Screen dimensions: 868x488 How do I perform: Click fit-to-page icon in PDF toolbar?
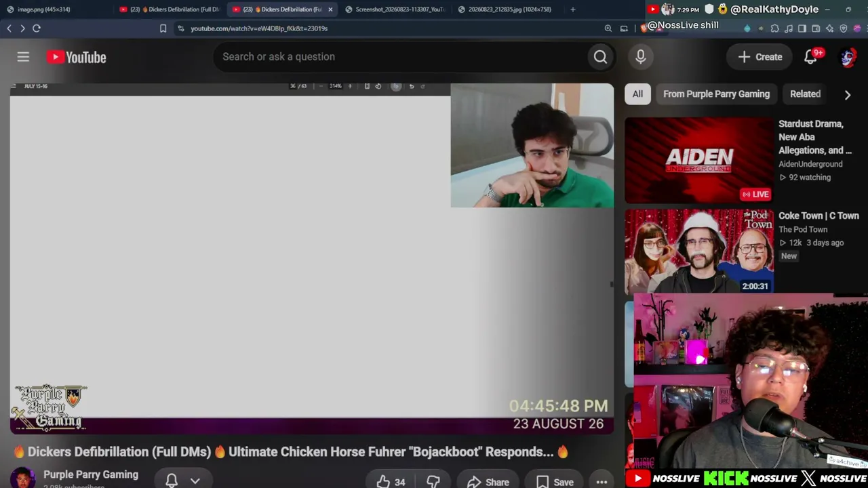tap(367, 86)
